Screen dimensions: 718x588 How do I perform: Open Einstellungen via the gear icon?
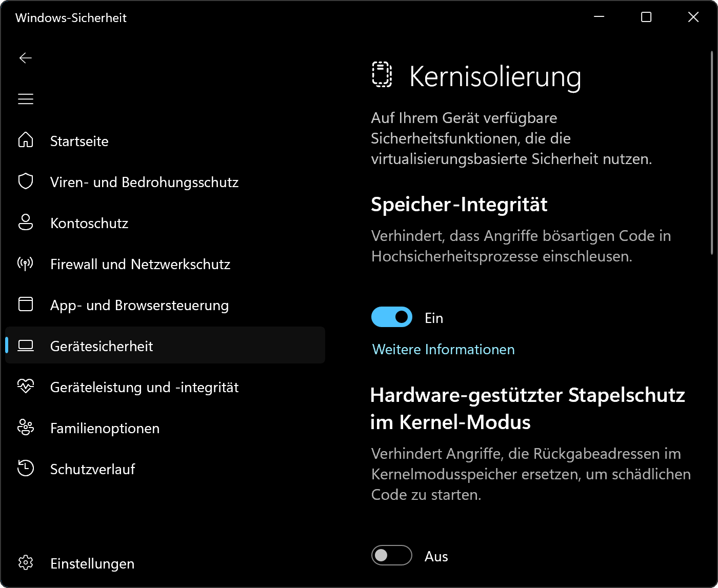point(25,563)
